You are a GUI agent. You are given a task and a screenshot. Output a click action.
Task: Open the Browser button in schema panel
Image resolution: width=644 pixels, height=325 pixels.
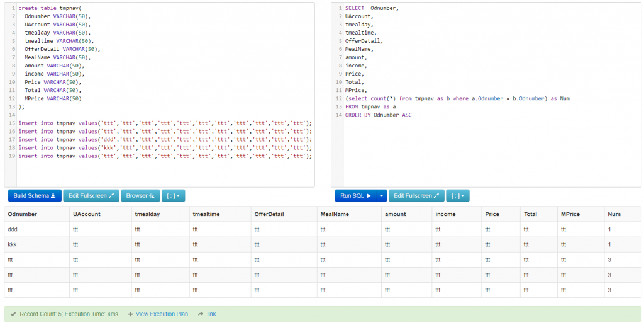[x=140, y=196]
